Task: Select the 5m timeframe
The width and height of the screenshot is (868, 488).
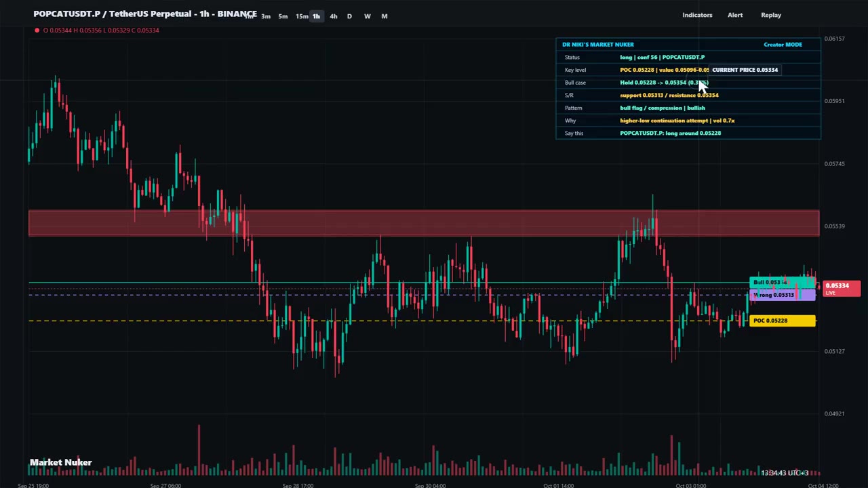Action: tap(283, 16)
